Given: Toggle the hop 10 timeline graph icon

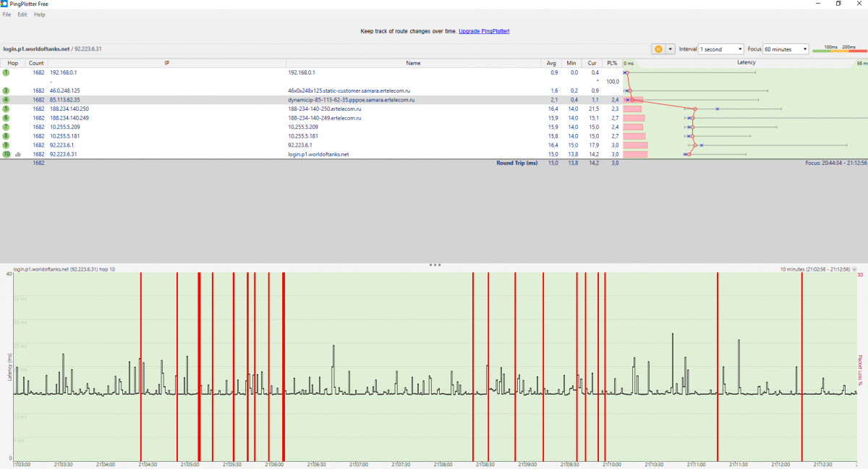Looking at the screenshot, I should coord(18,154).
